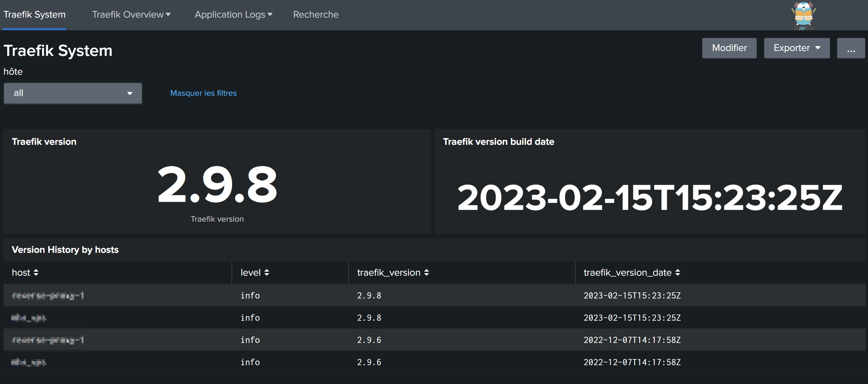Viewport: 868px width, 384px height.
Task: Open the Traefik Overview dropdown menu
Action: (131, 15)
